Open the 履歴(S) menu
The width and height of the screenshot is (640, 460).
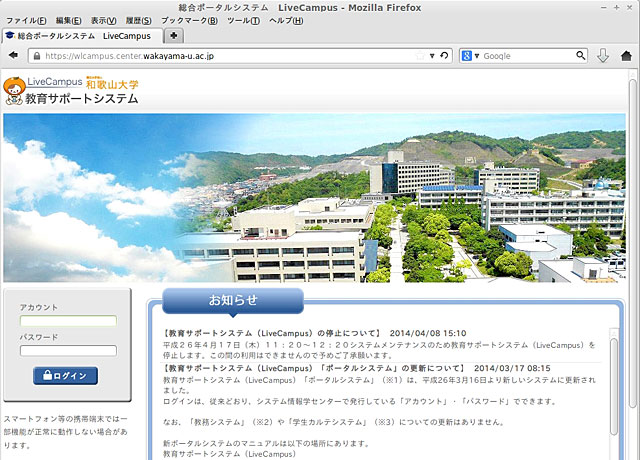pyautogui.click(x=138, y=20)
